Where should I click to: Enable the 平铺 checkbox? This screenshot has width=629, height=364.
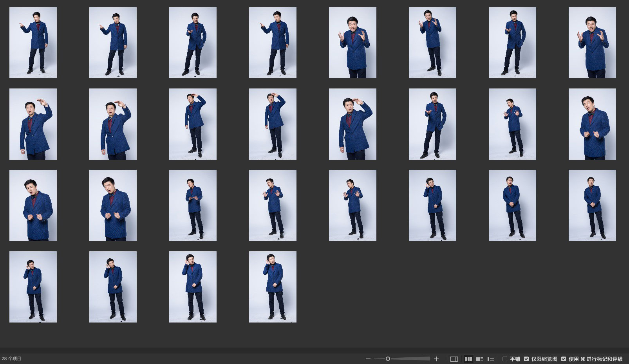[x=505, y=359]
